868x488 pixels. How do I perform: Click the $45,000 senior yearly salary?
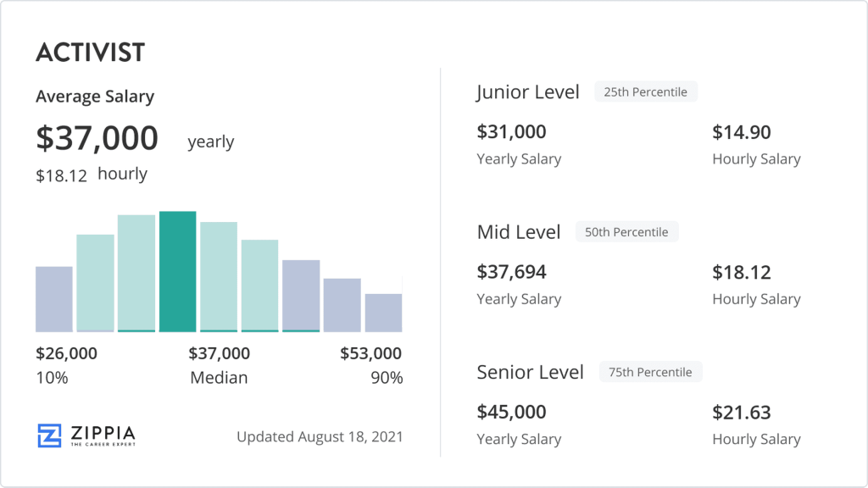(511, 413)
